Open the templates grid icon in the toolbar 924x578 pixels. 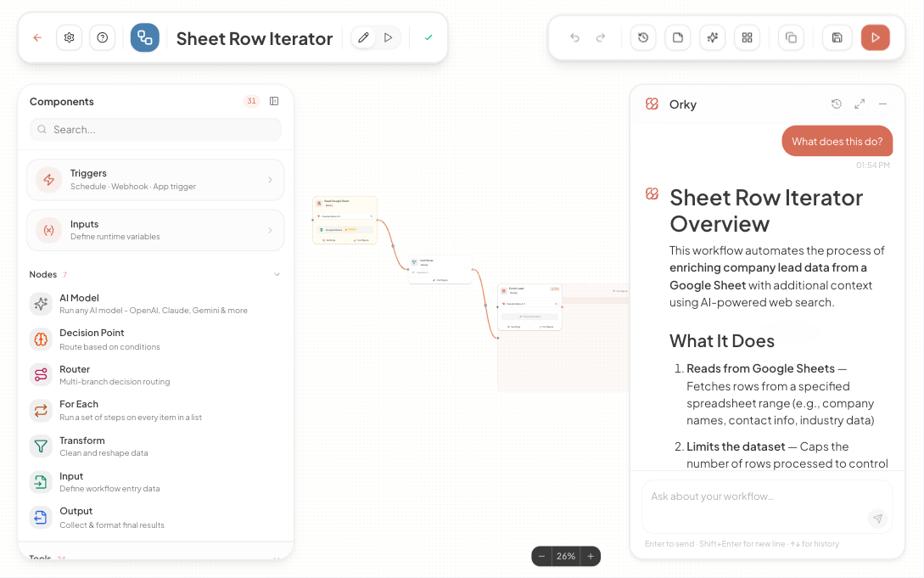pos(747,37)
